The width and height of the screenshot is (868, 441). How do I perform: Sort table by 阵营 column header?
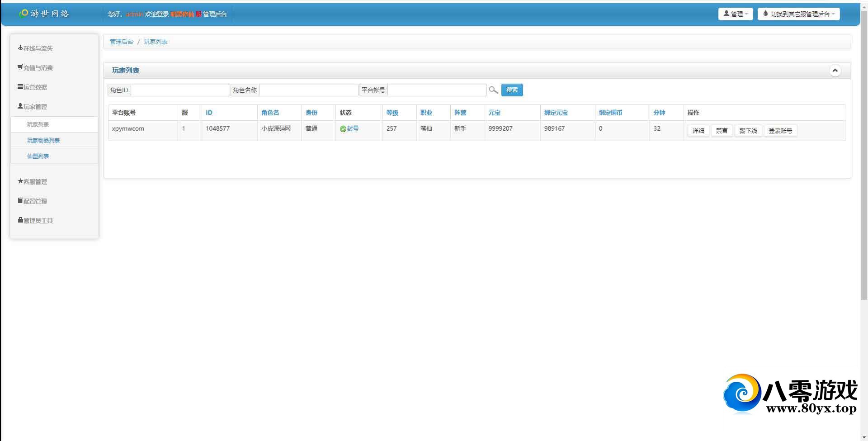tap(460, 113)
